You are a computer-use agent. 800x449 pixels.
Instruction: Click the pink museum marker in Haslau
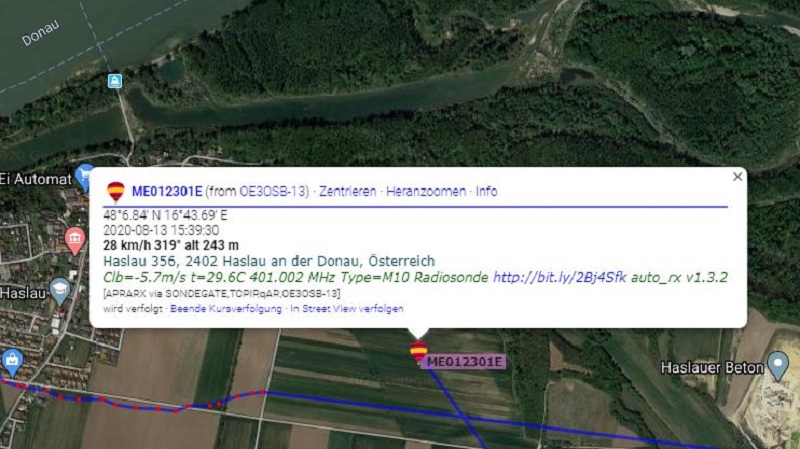75,241
